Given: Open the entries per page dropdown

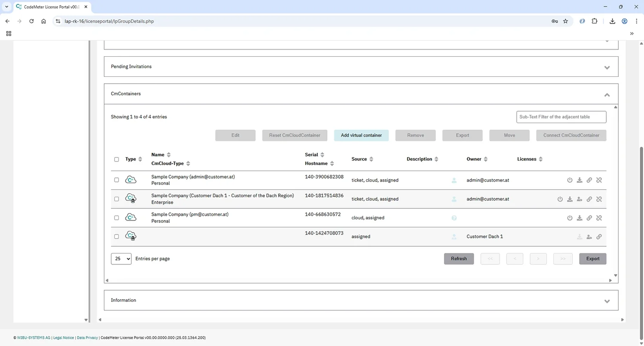Looking at the screenshot, I should (x=121, y=259).
